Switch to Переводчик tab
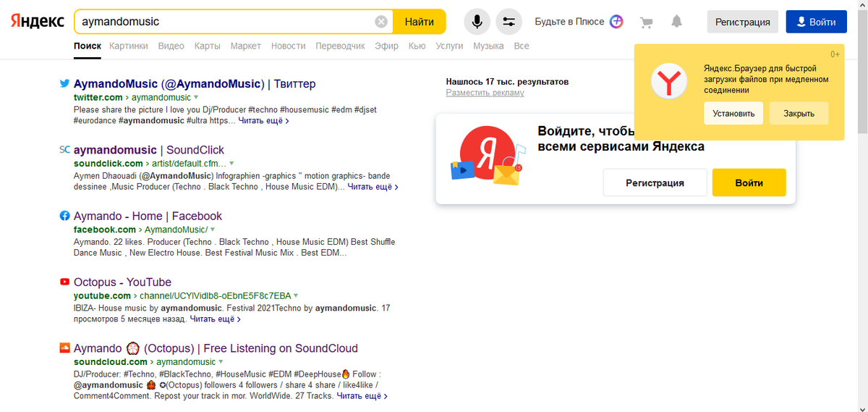Image resolution: width=868 pixels, height=412 pixels. click(340, 46)
